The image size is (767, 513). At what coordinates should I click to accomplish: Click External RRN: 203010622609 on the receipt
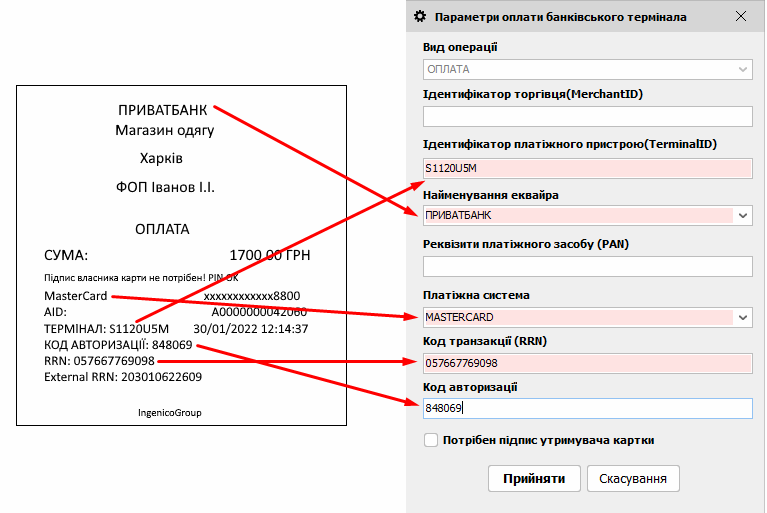click(x=123, y=377)
